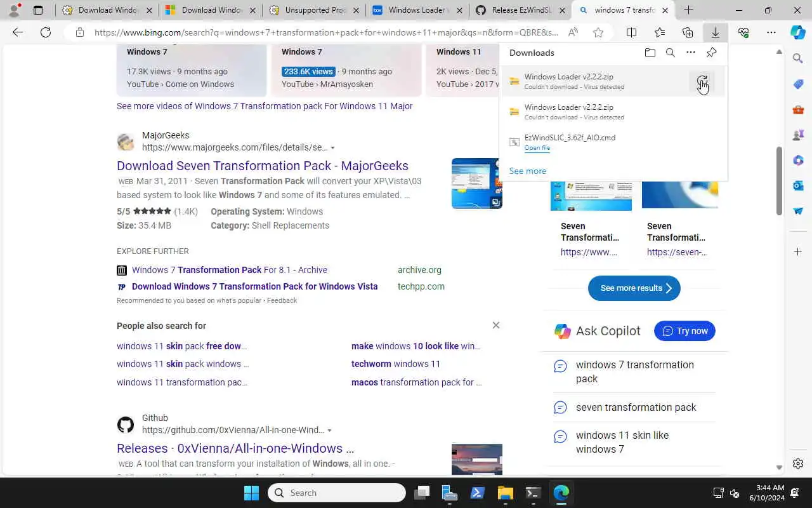Screen dimensions: 812x508
Task: Open Browser essentials heart icon
Action: click(x=743, y=32)
